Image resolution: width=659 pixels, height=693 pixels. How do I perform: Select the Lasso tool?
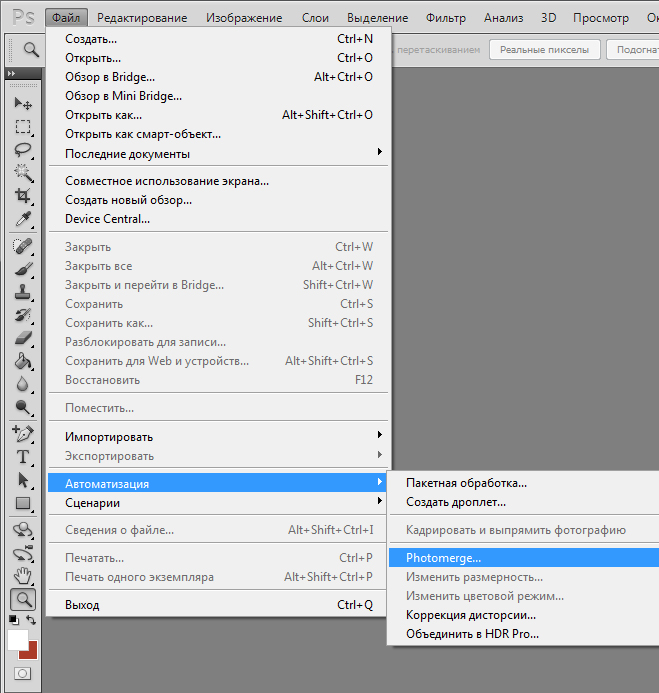[x=23, y=149]
